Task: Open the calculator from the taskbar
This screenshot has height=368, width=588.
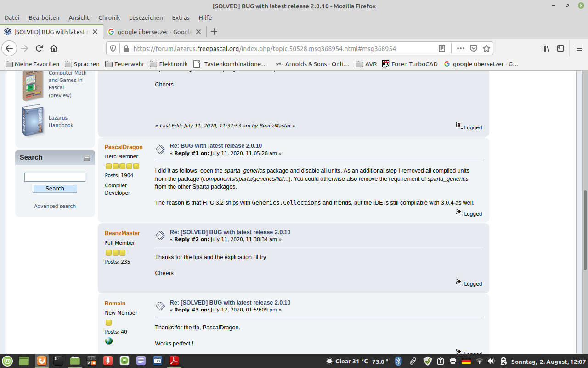Action: point(91,361)
